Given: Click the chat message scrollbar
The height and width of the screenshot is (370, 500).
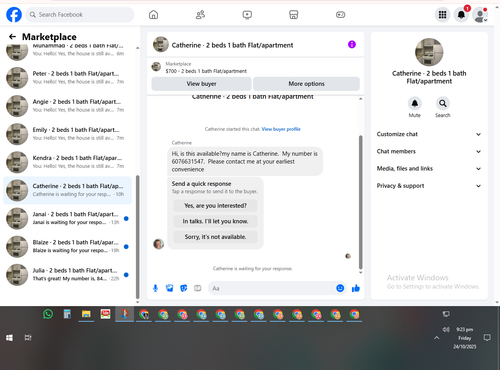Looking at the screenshot, I should tap(360, 202).
